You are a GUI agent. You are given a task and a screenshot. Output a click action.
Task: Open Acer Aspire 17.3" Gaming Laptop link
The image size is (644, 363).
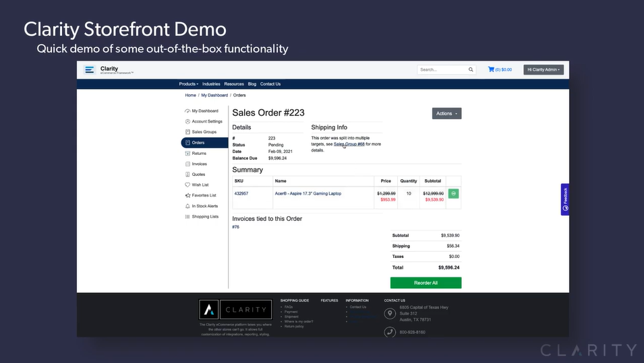308,193
